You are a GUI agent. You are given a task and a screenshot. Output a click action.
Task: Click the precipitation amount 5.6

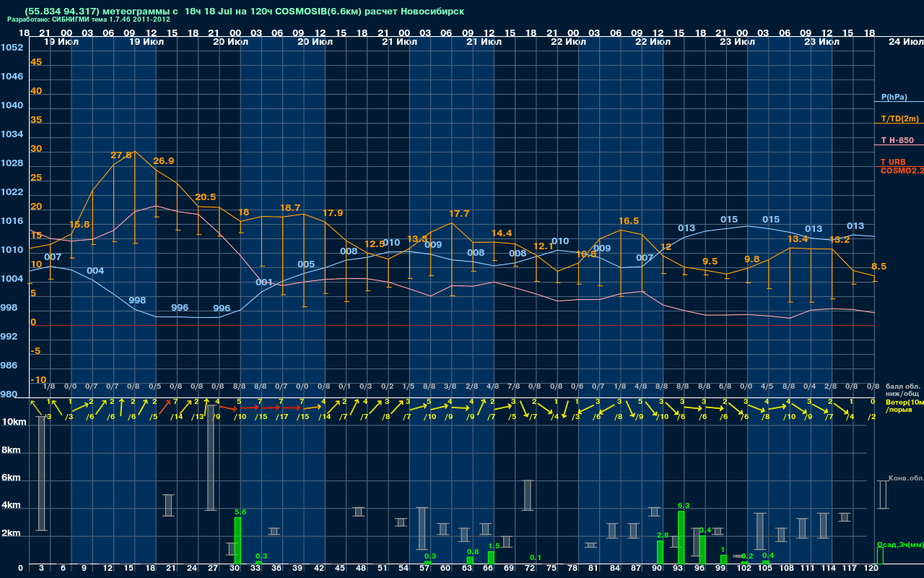point(240,512)
